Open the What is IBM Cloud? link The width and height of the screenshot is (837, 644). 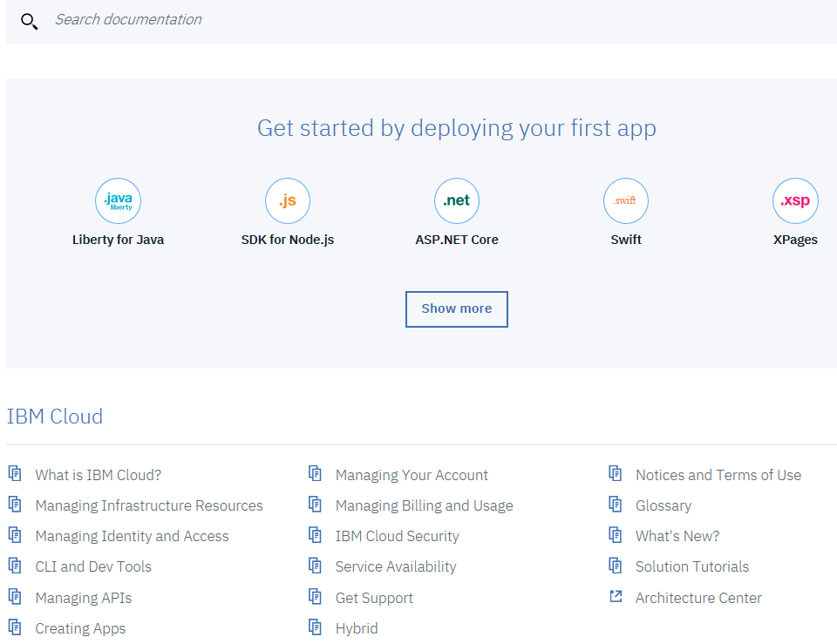coord(98,475)
